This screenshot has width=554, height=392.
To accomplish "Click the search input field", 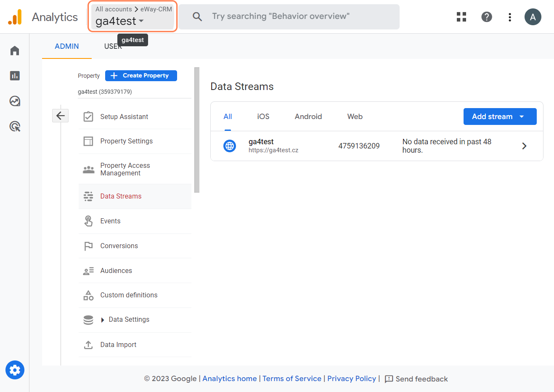I will pyautogui.click(x=289, y=17).
